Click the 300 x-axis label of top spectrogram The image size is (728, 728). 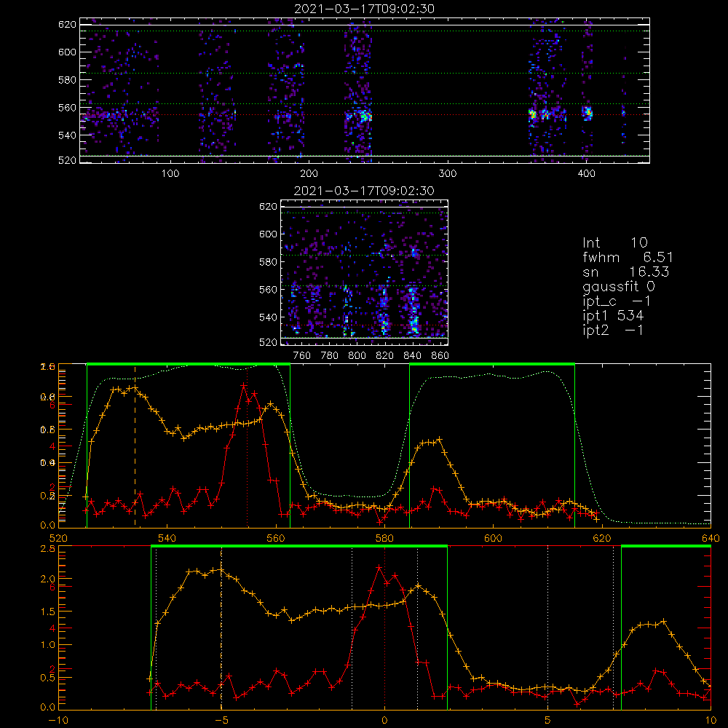click(x=448, y=174)
